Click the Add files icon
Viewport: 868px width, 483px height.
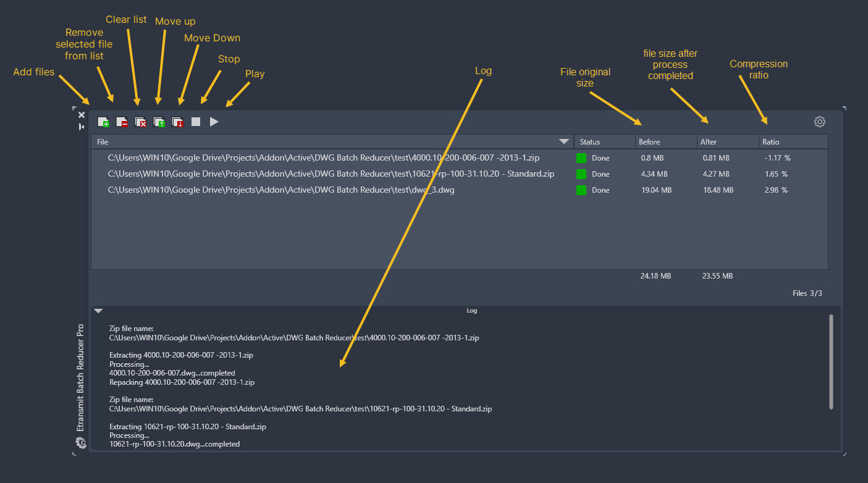click(103, 122)
